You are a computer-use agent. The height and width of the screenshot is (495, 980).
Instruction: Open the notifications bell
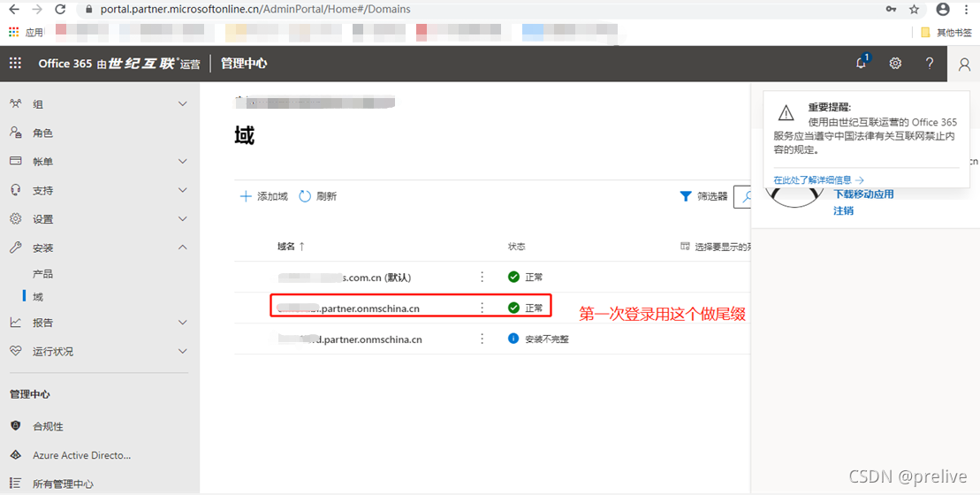pyautogui.click(x=862, y=63)
